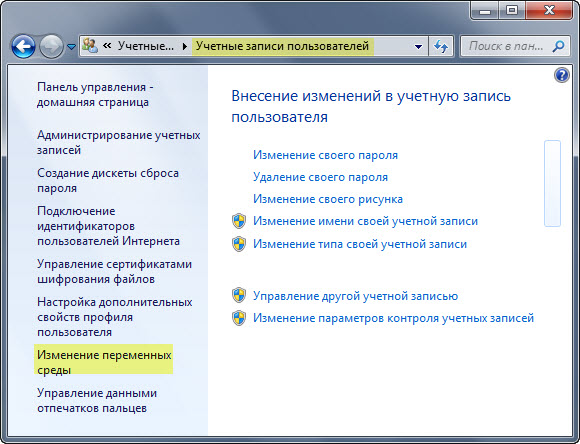Click Удаление своего пароля link
This screenshot has width=580, height=444.
point(320,177)
